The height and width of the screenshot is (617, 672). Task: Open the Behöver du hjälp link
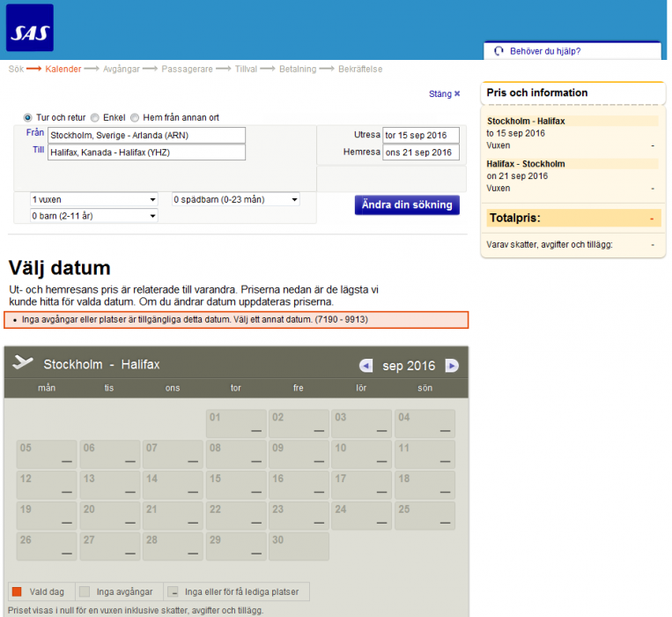click(545, 51)
